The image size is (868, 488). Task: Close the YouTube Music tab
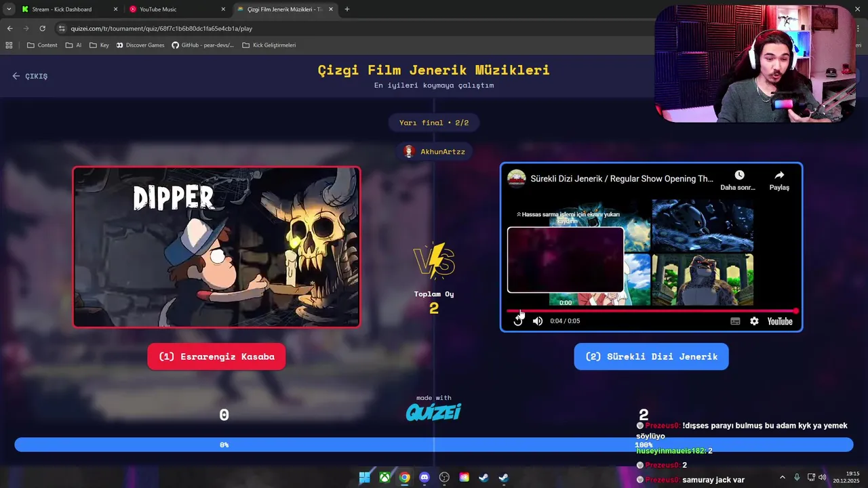pos(223,9)
